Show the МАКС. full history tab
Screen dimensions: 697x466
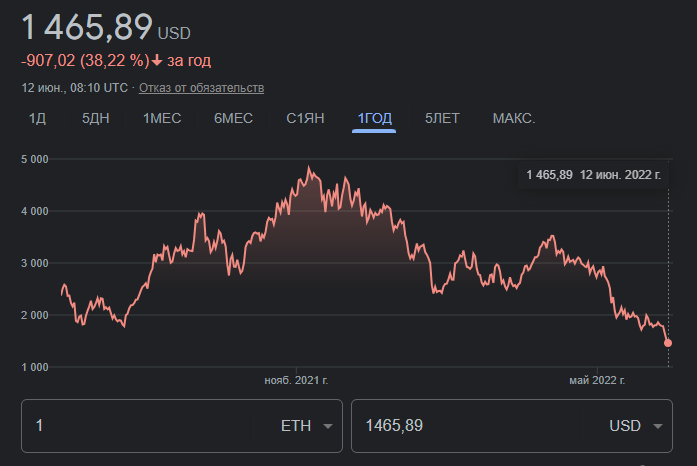click(x=514, y=118)
